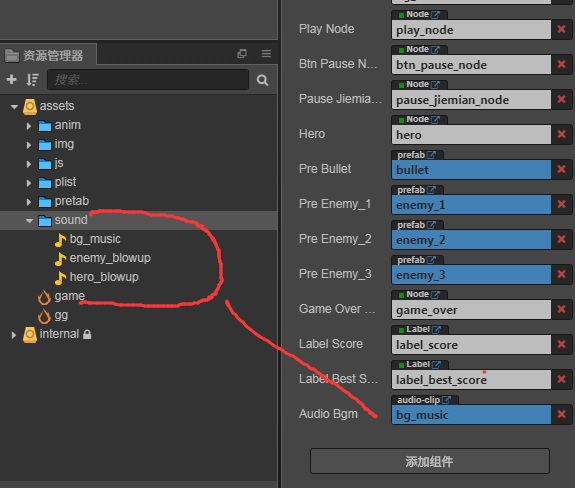Select the bg_music audio clip asset

click(x=95, y=239)
